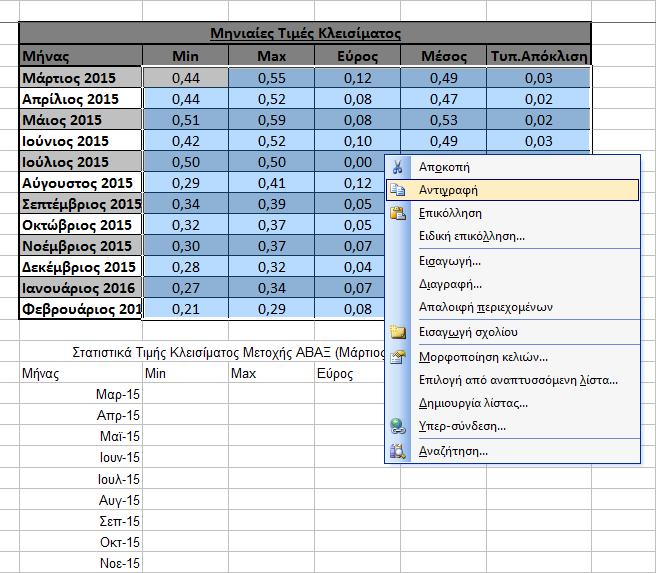Click the comment folder icon beside Εισαγωγή σχολίου
Viewport: 656px width, 573px height.
pos(398,332)
